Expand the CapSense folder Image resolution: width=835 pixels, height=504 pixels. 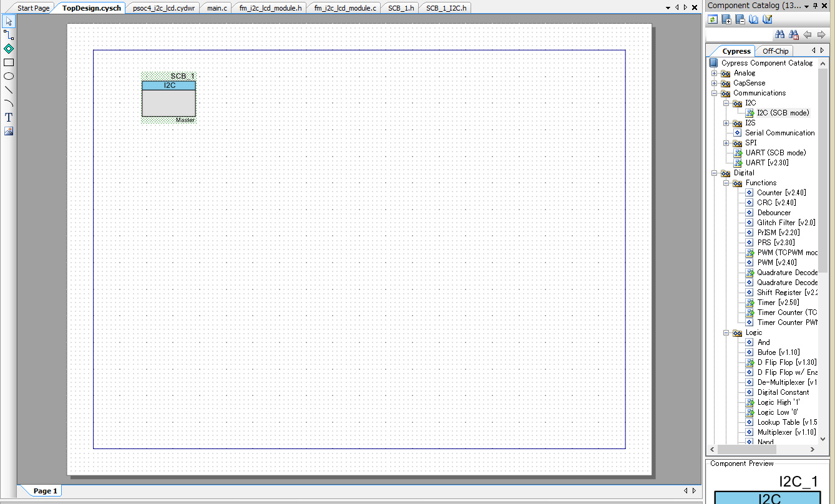(714, 84)
